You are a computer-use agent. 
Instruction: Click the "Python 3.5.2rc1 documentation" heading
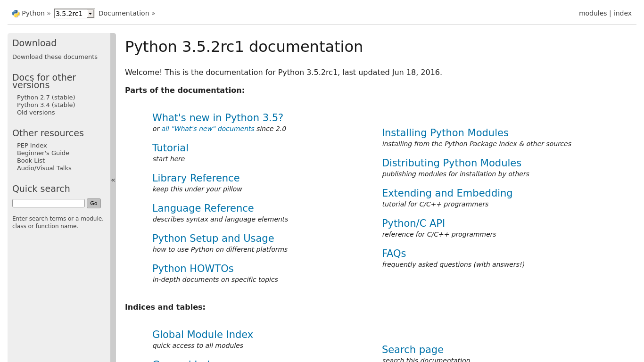[244, 47]
